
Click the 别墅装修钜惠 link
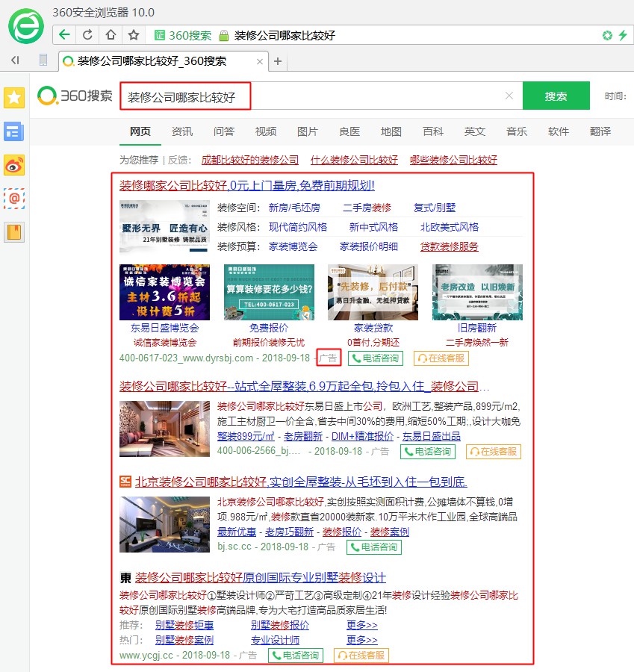coord(184,625)
